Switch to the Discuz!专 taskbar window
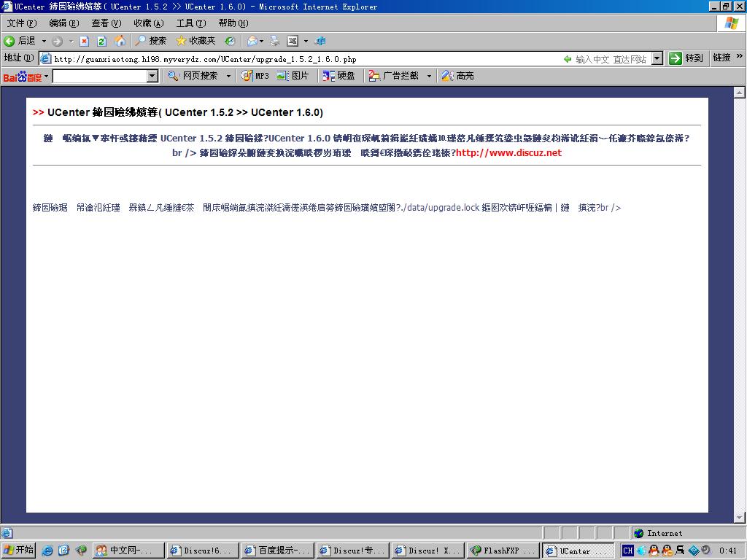Screen dimensions: 747x560 click(x=352, y=551)
